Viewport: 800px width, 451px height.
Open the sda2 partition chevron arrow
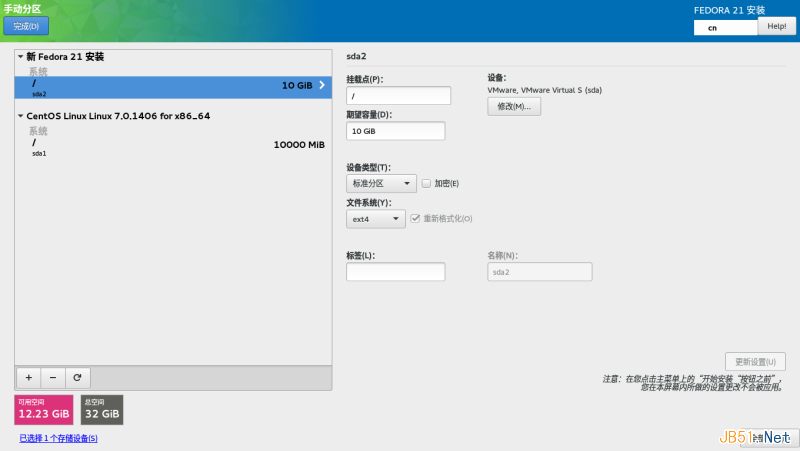322,85
